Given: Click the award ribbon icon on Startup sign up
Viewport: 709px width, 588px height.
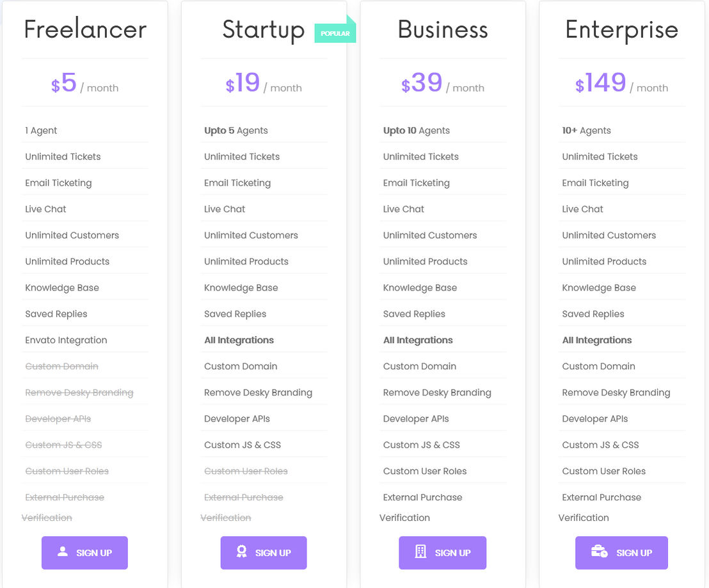Looking at the screenshot, I should [x=242, y=552].
